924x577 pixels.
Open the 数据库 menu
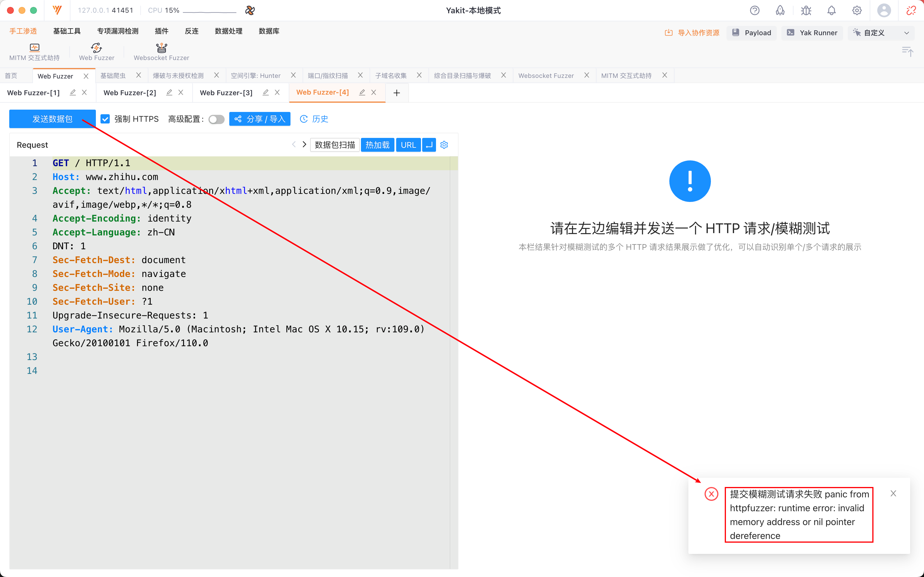pos(269,31)
